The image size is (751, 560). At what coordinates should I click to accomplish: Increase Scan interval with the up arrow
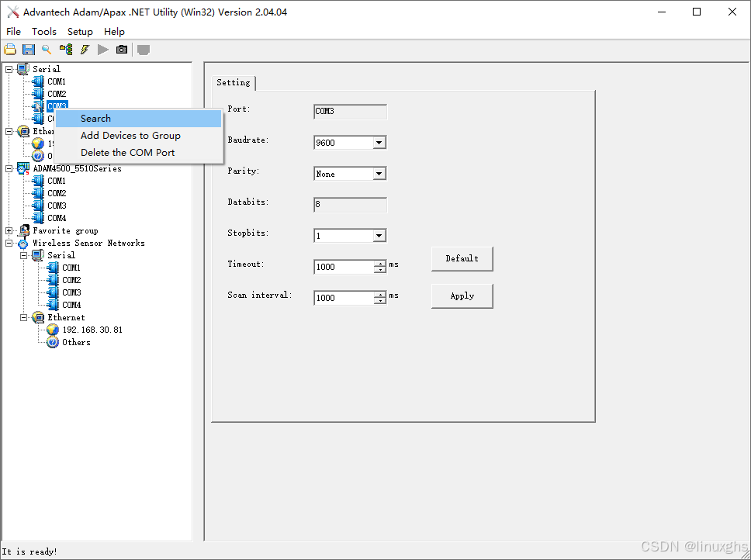(380, 295)
